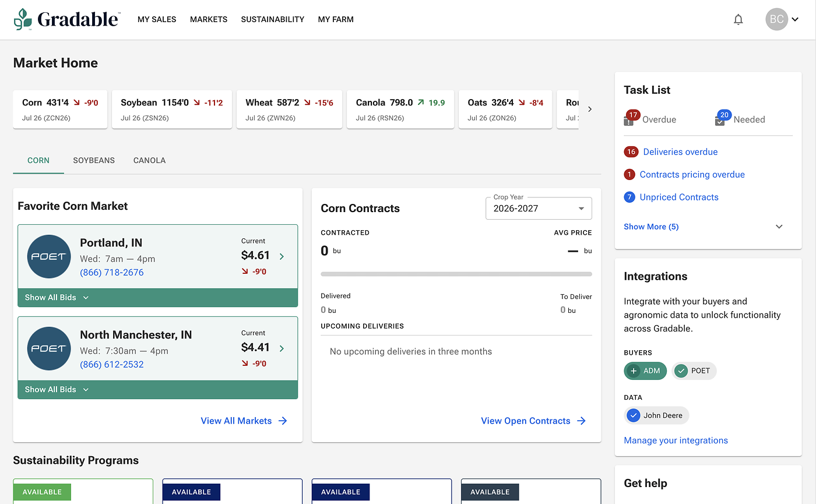Screen dimensions: 816x504
Task: Click the green AVAILABLE sustainability badge
Action: tap(42, 492)
